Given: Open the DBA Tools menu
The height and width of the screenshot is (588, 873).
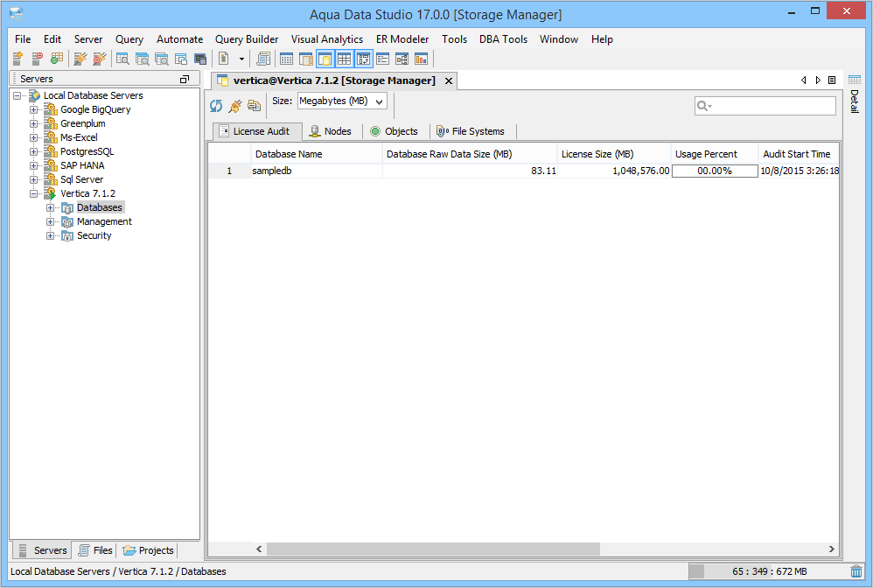Looking at the screenshot, I should [x=503, y=39].
